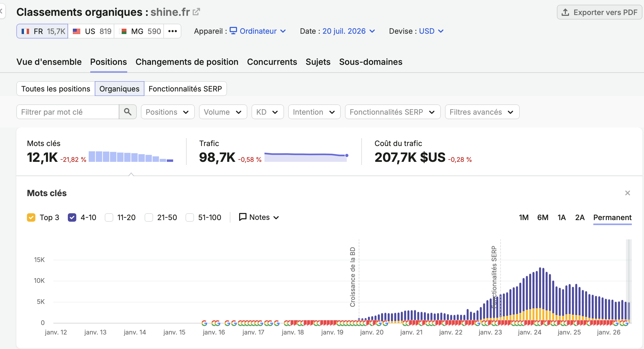The height and width of the screenshot is (349, 644).
Task: Uncheck the Top 3 checkbox
Action: (x=31, y=217)
